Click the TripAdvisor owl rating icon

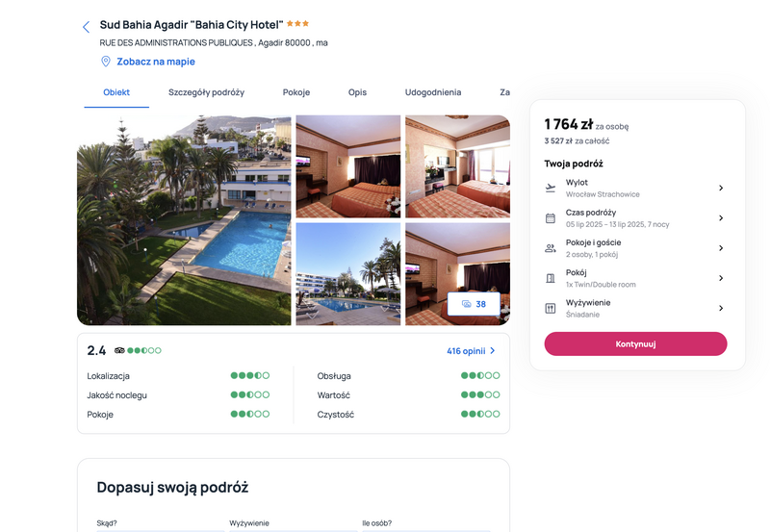coord(119,350)
